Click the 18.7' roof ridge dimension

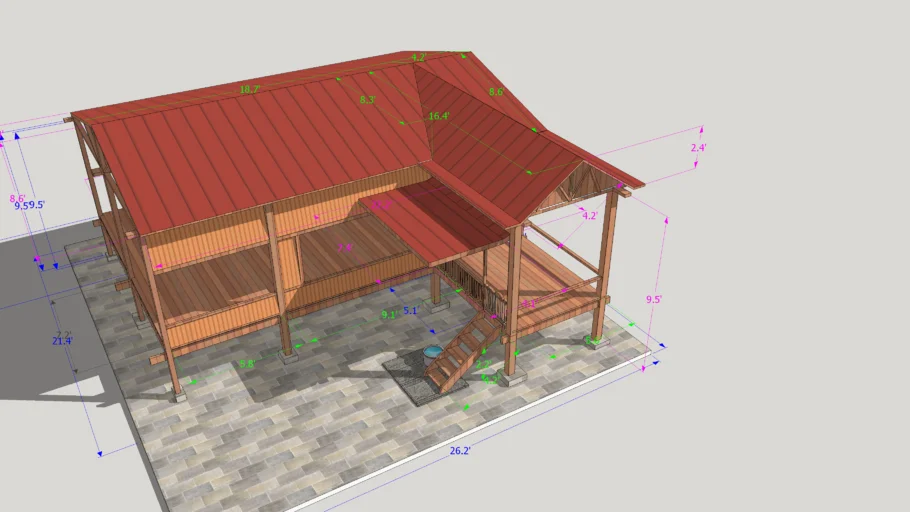point(250,89)
